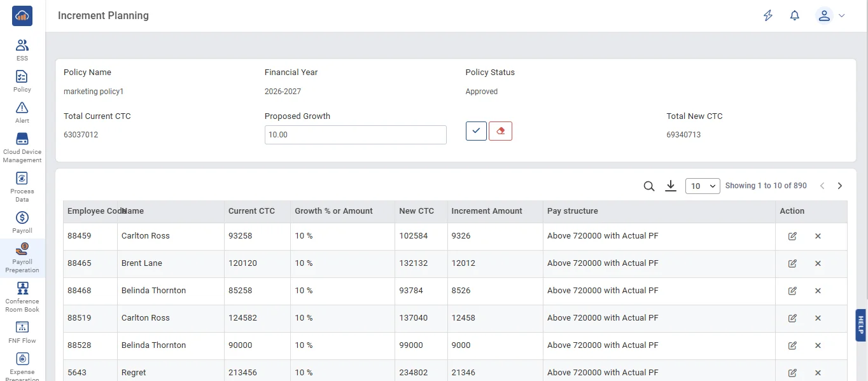The image size is (868, 381).
Task: Open ESS in the sidebar
Action: (x=22, y=50)
